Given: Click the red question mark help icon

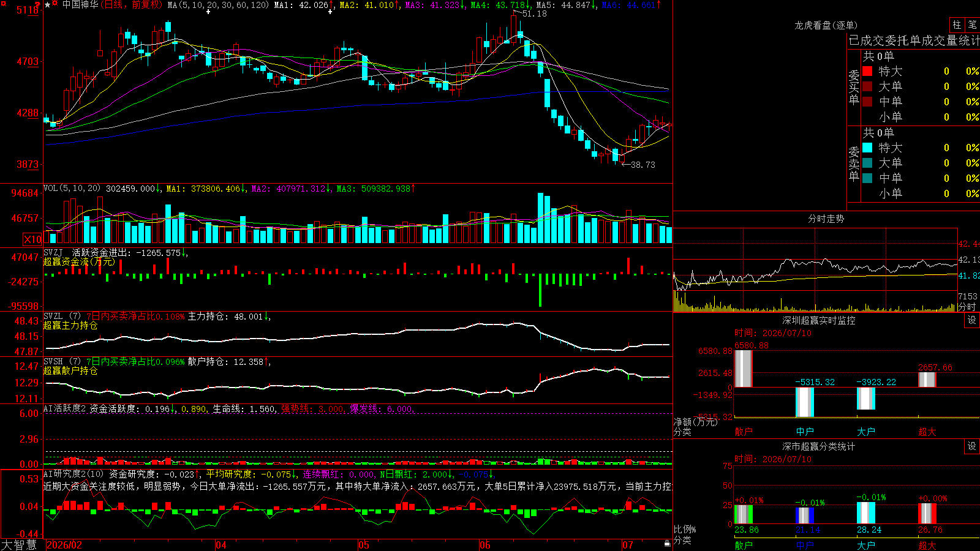Looking at the screenshot, I should (x=38, y=6).
